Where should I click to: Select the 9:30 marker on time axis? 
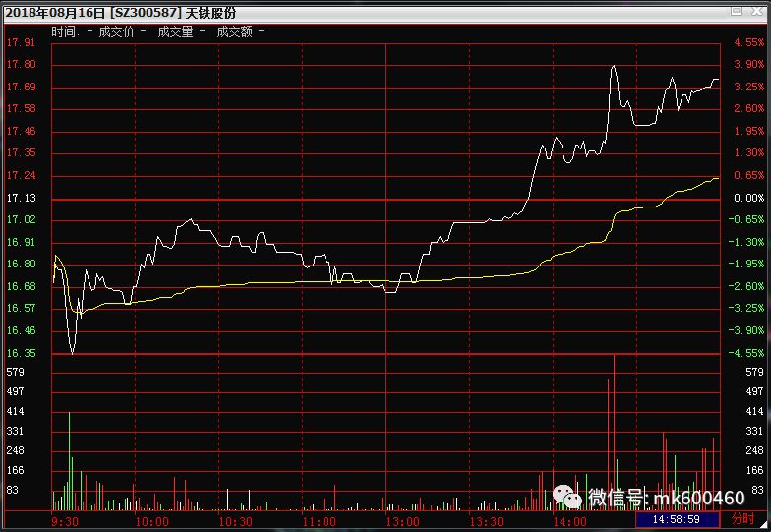[x=64, y=521]
